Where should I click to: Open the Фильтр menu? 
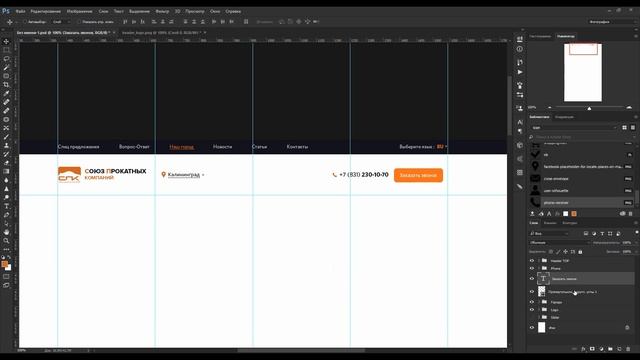tap(162, 11)
